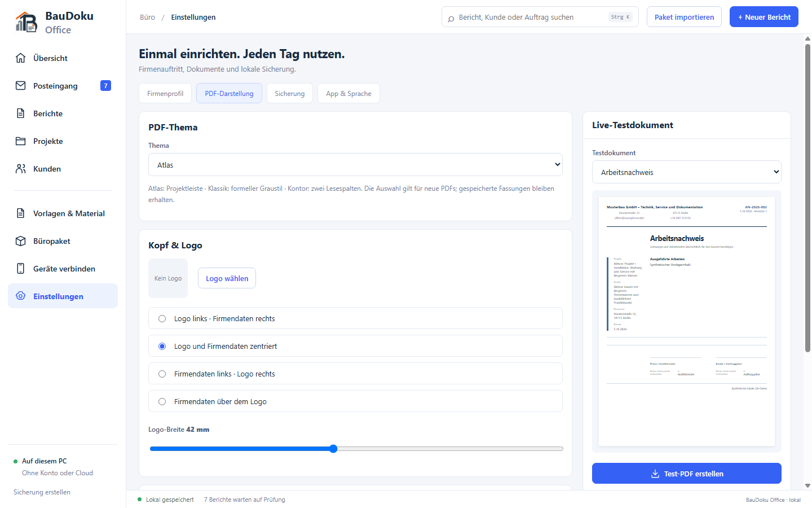Click the Paket importieren button

coord(684,17)
